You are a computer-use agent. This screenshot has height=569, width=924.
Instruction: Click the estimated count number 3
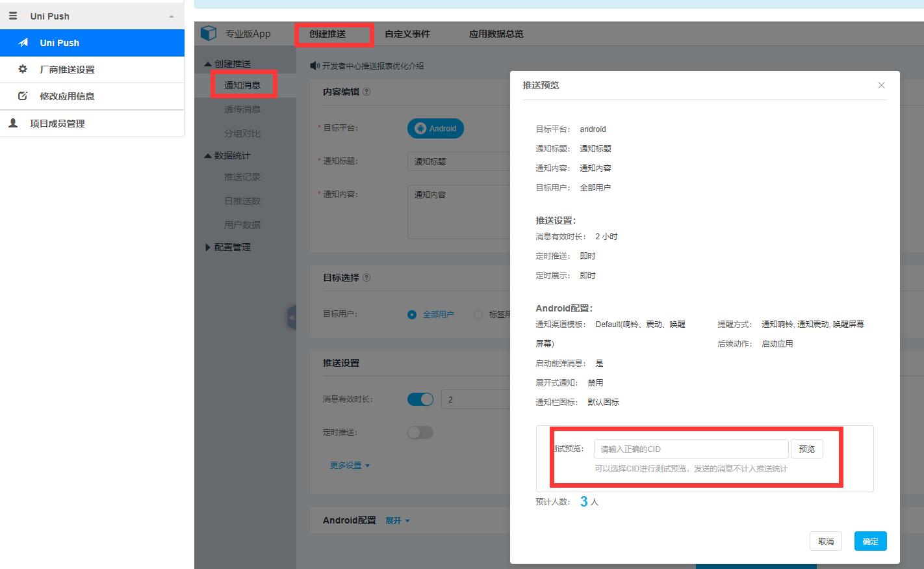pyautogui.click(x=584, y=501)
